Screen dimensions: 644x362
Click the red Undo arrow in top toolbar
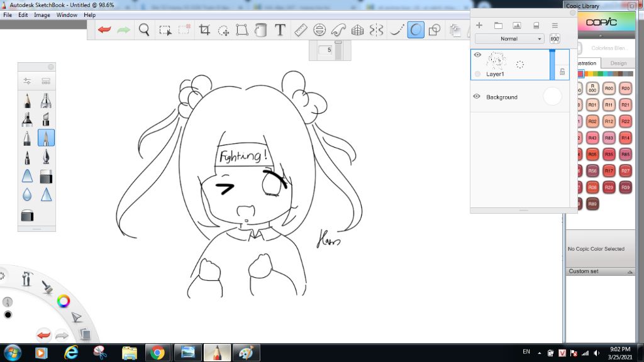[x=104, y=30]
